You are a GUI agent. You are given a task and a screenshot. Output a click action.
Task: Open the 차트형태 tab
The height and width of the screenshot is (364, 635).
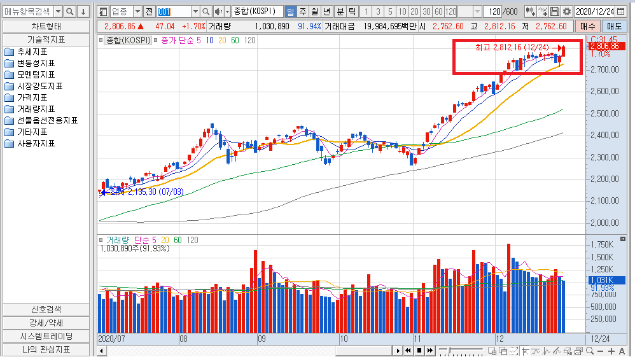click(46, 26)
